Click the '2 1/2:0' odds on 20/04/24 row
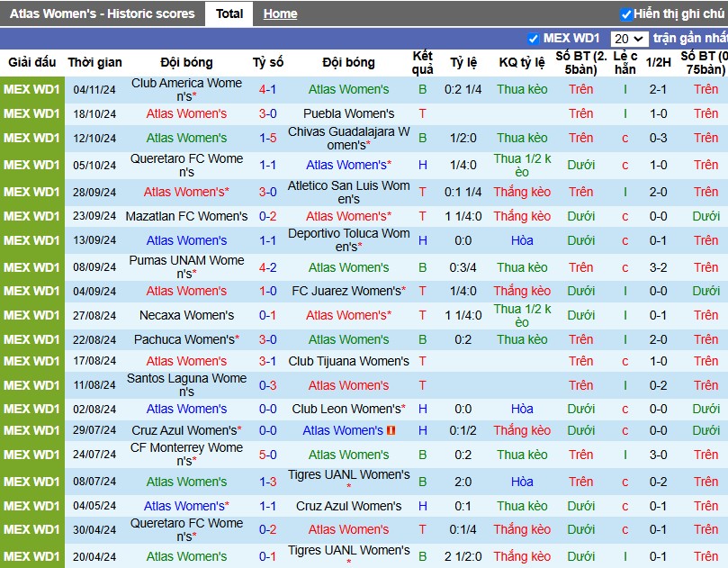 pos(463,557)
